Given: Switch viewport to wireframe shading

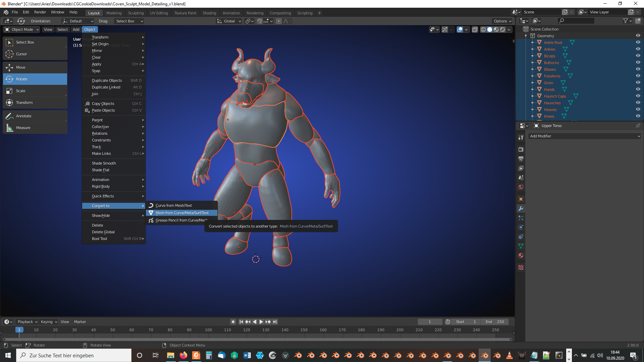Looking at the screenshot, I should click(x=483, y=29).
